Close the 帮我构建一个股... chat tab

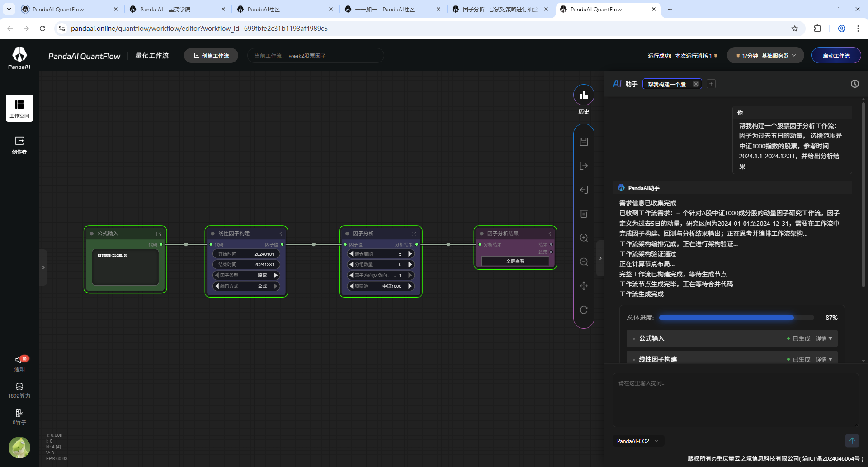point(696,84)
